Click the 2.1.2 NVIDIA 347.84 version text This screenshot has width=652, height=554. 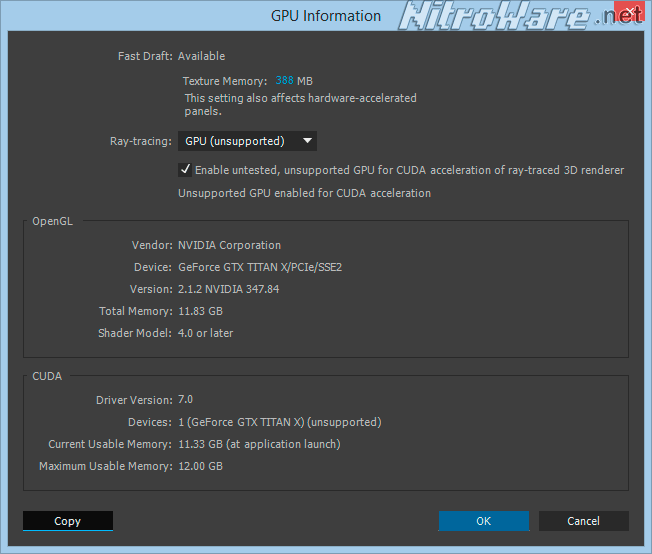pos(229,289)
